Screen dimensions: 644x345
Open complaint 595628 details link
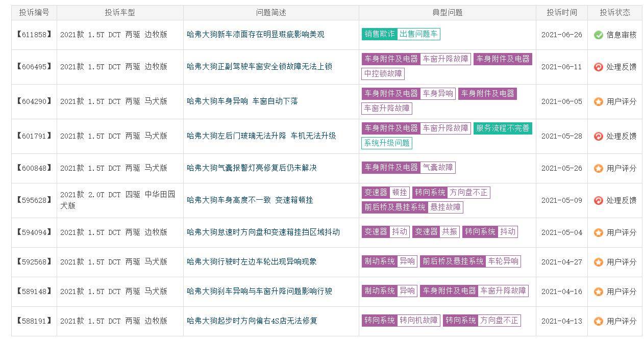coord(34,200)
